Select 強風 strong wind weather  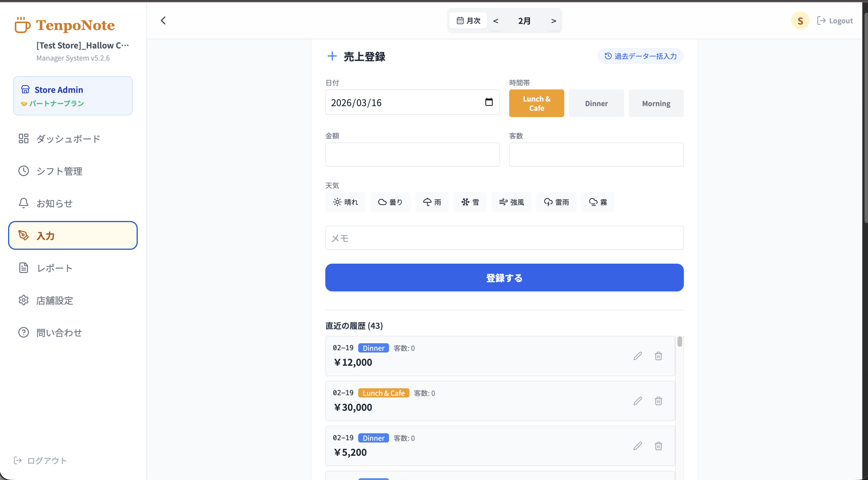click(512, 202)
